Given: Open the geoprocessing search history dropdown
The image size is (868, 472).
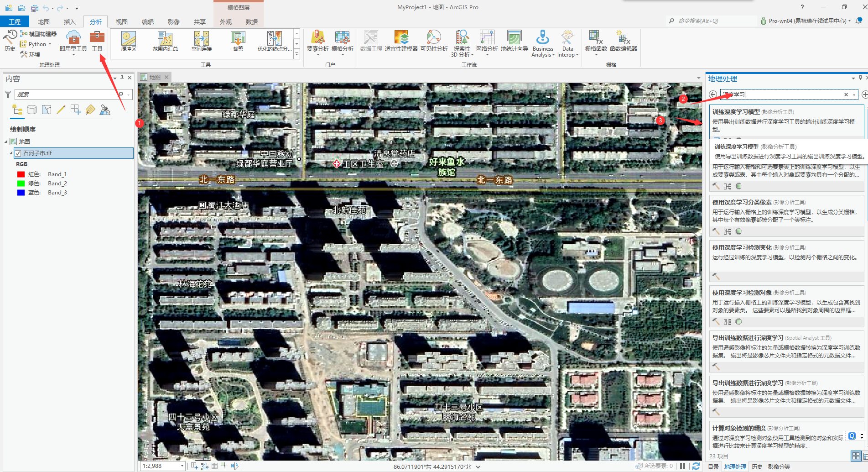Looking at the screenshot, I should tap(854, 94).
